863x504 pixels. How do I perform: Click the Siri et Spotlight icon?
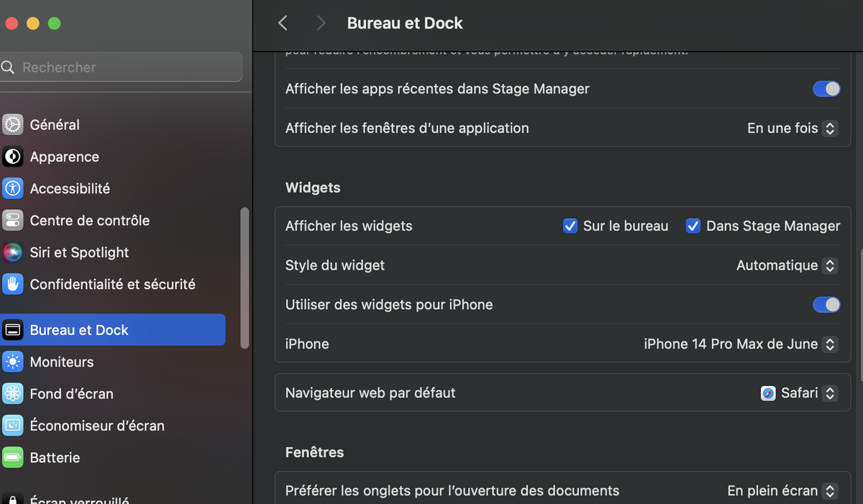pyautogui.click(x=13, y=252)
